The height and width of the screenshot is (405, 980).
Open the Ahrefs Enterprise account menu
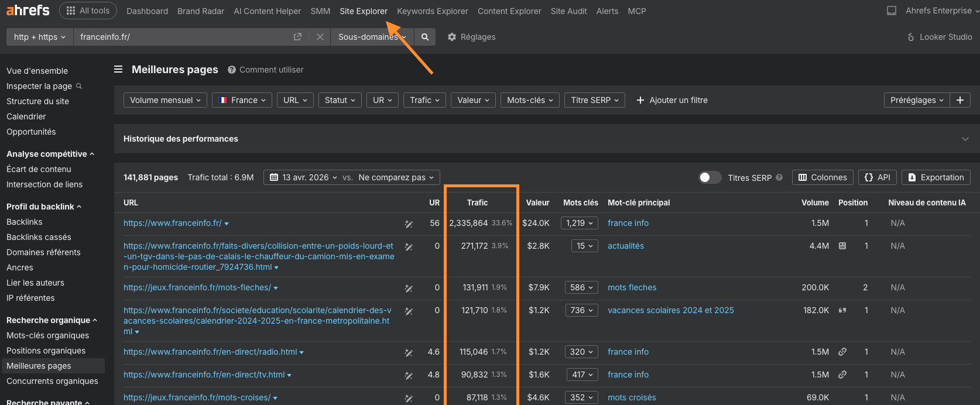(942, 11)
